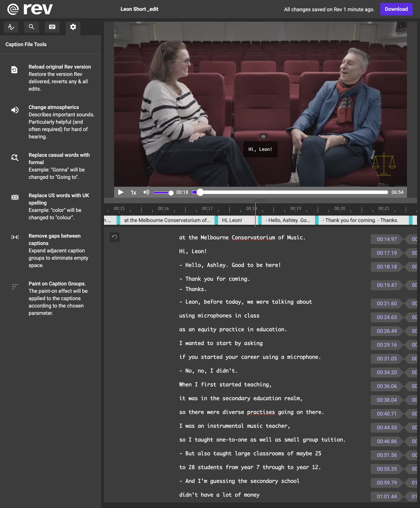Play the video
The height and width of the screenshot is (508, 420).
coord(121,192)
